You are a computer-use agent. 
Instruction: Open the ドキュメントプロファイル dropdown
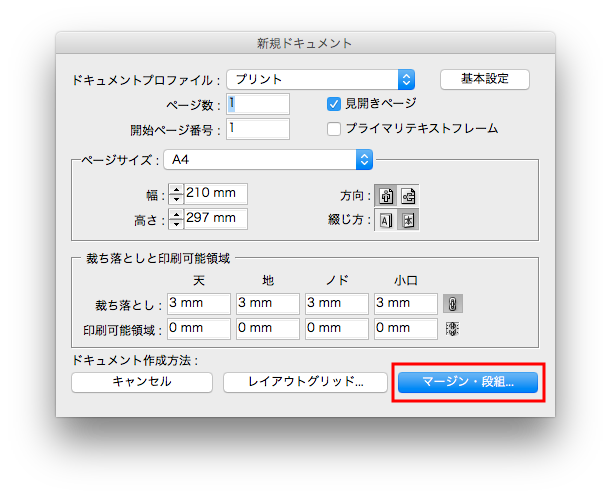tap(320, 79)
